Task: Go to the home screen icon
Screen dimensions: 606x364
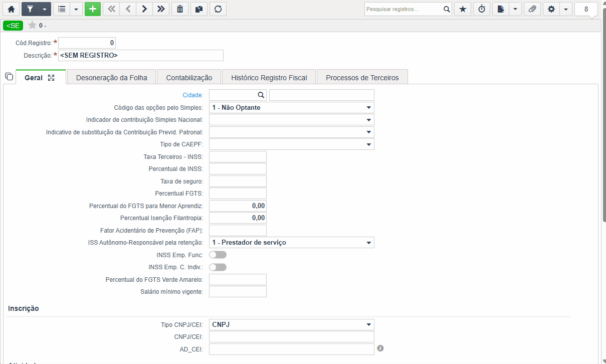Action: [x=11, y=9]
